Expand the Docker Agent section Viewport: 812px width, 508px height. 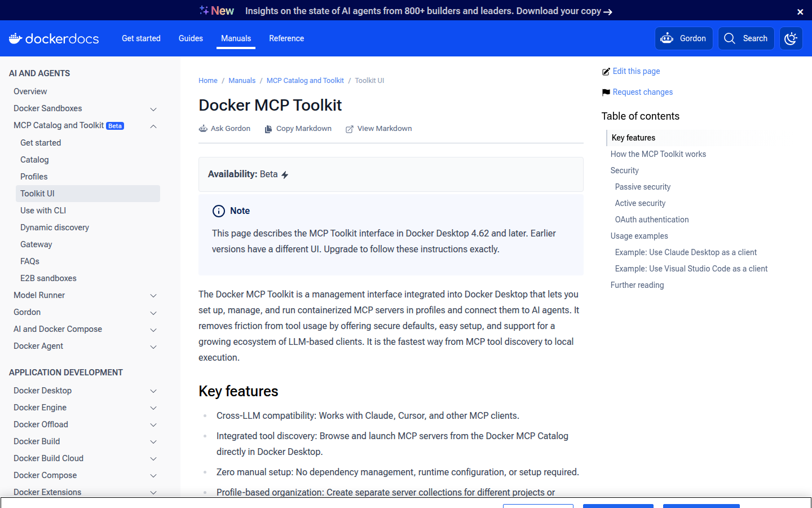coord(153,347)
